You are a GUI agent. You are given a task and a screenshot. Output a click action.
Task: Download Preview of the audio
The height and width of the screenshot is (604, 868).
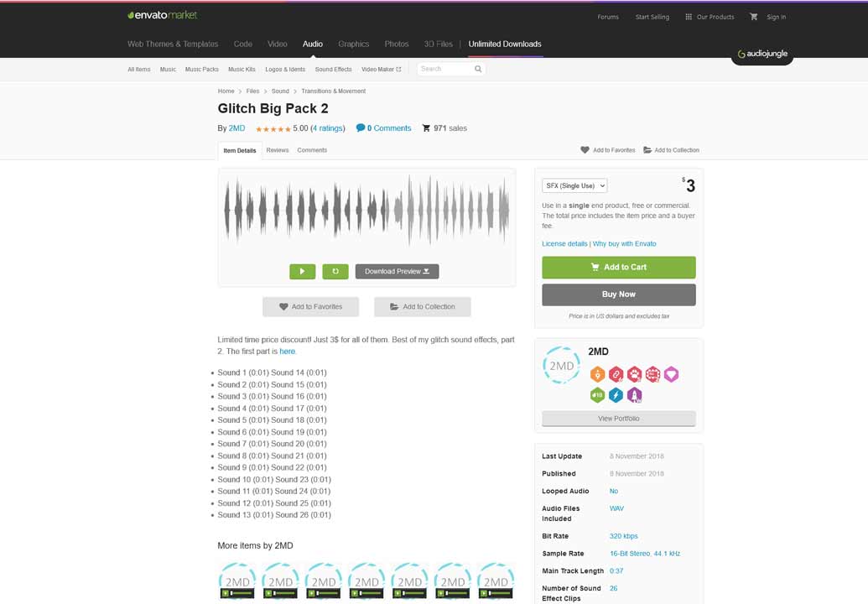pos(397,271)
